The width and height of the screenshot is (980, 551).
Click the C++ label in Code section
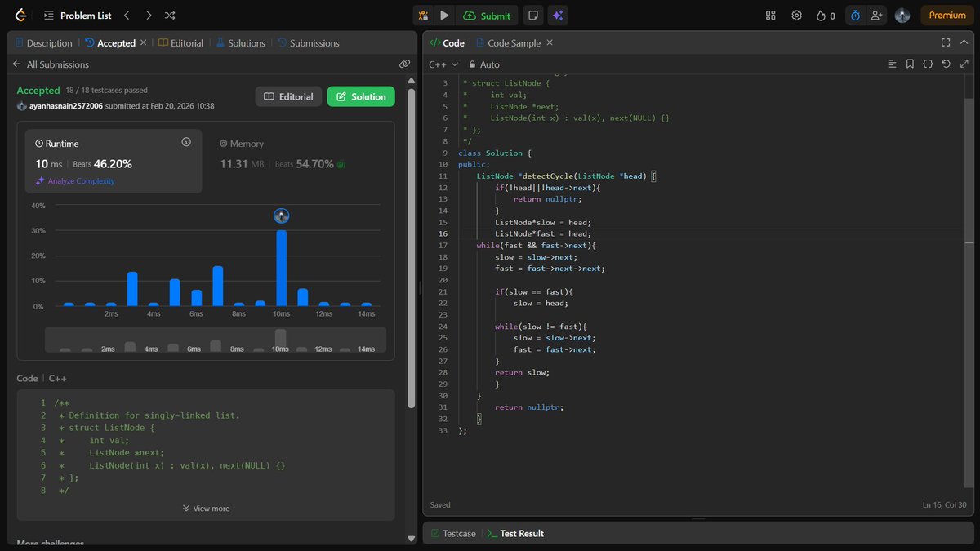pyautogui.click(x=58, y=379)
